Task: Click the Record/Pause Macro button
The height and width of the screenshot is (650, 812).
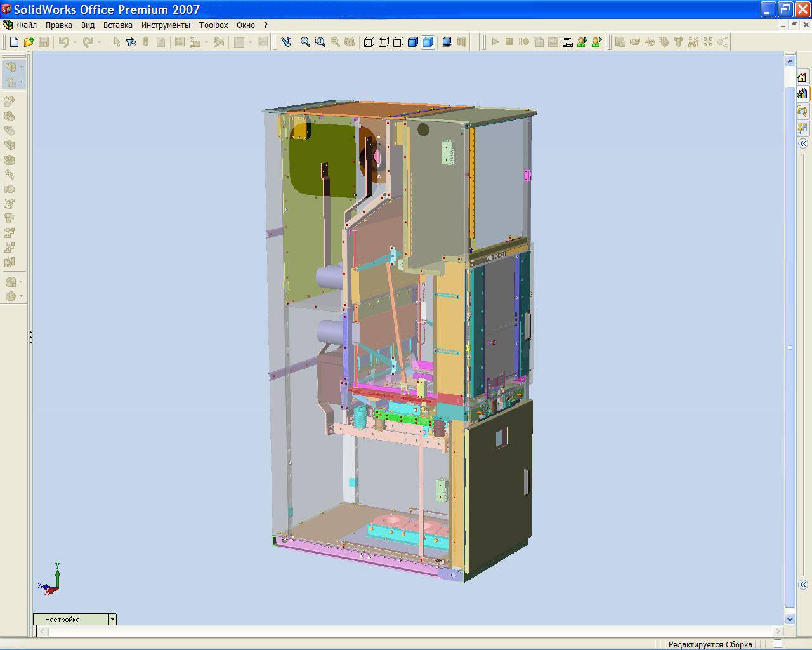Action: click(x=524, y=42)
